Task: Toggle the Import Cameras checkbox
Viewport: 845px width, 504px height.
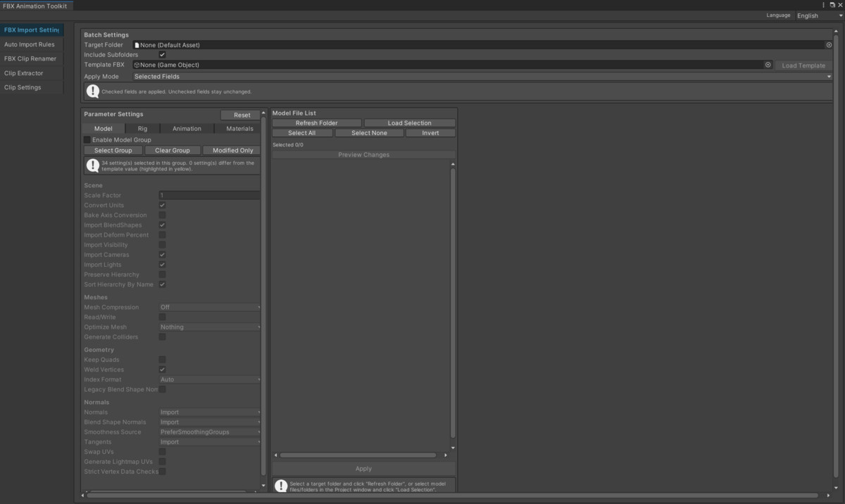Action: pos(162,255)
